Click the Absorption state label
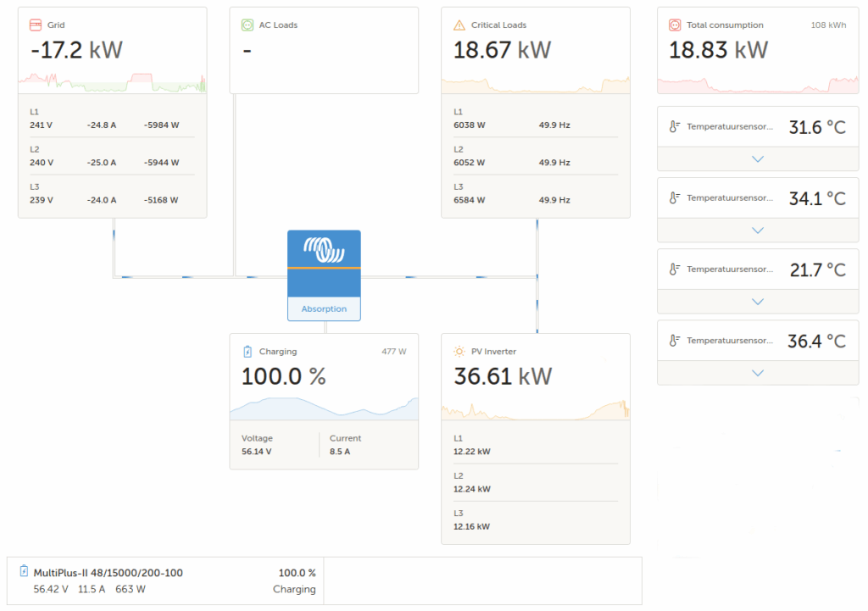Image resolution: width=868 pixels, height=611 pixels. point(324,309)
